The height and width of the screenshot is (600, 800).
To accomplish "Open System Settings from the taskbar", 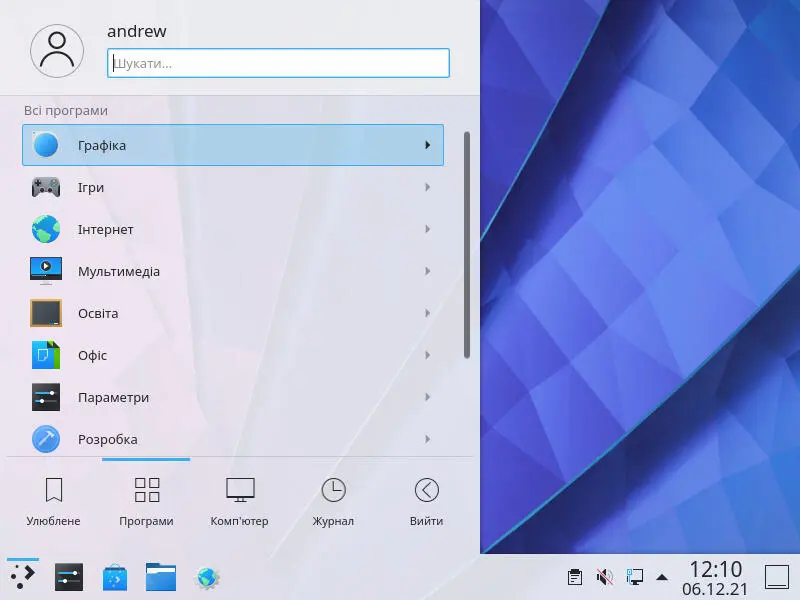I will 68,577.
